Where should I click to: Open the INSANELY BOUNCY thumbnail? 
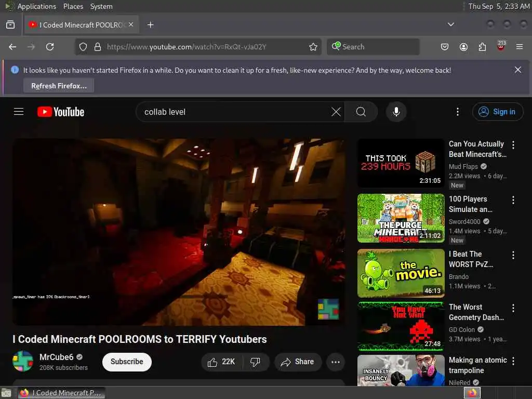[x=401, y=370]
